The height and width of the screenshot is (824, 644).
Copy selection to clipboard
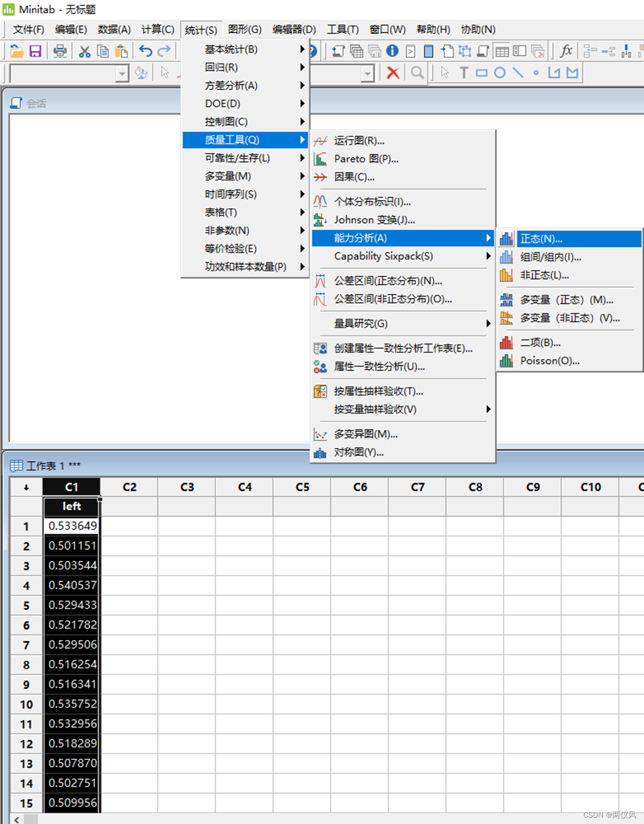click(103, 51)
